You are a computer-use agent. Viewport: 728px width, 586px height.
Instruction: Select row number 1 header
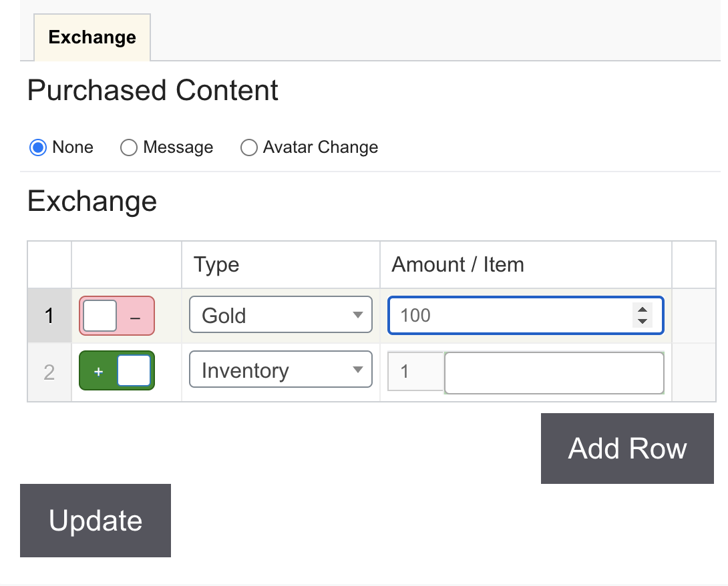(x=49, y=316)
